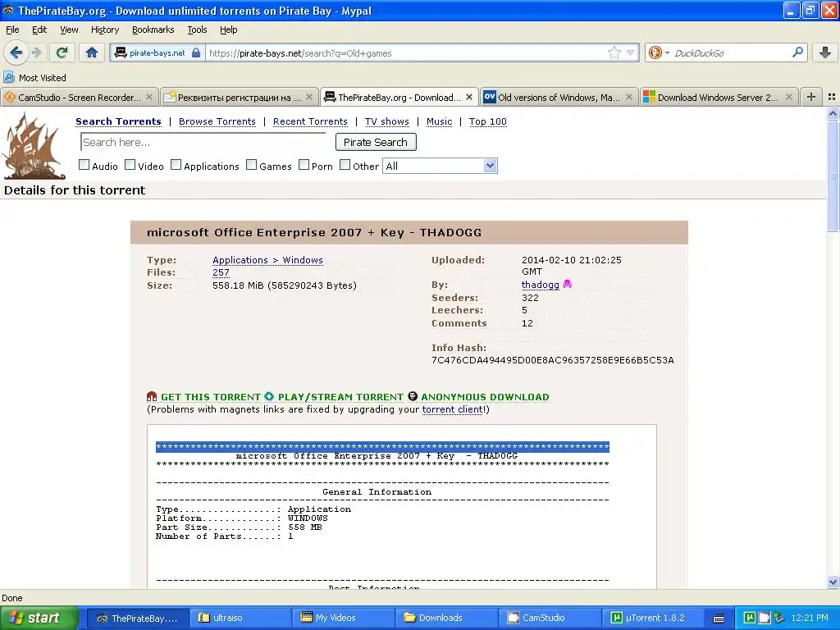This screenshot has height=630, width=840.
Task: Open the View menu
Action: pos(69,30)
